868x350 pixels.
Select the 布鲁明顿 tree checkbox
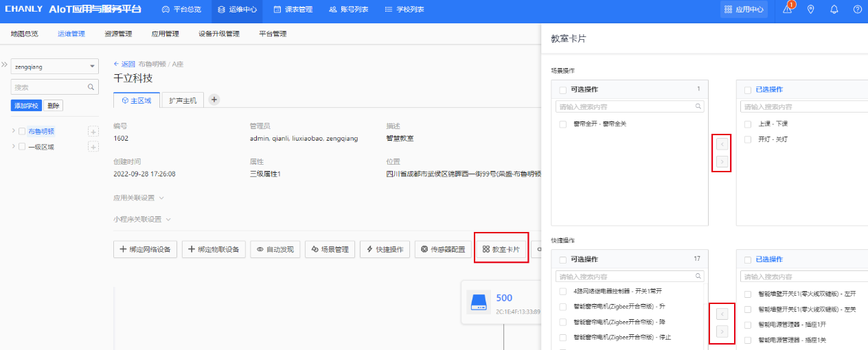coord(22,132)
